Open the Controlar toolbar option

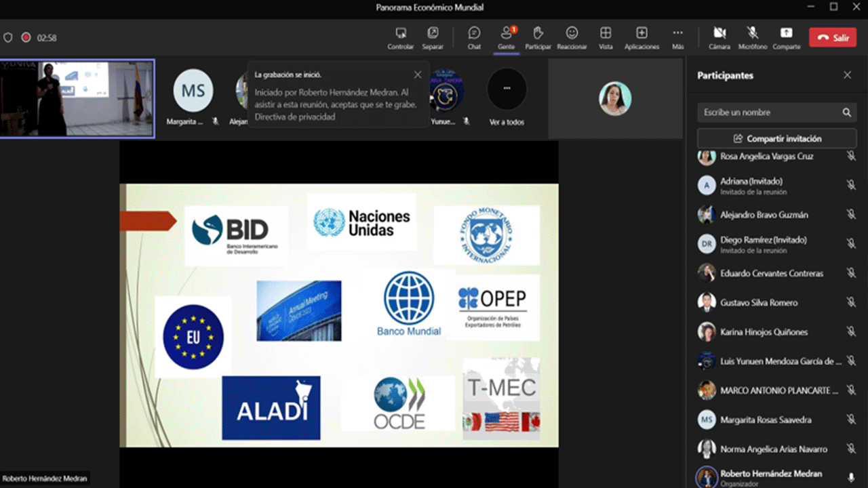pos(400,38)
